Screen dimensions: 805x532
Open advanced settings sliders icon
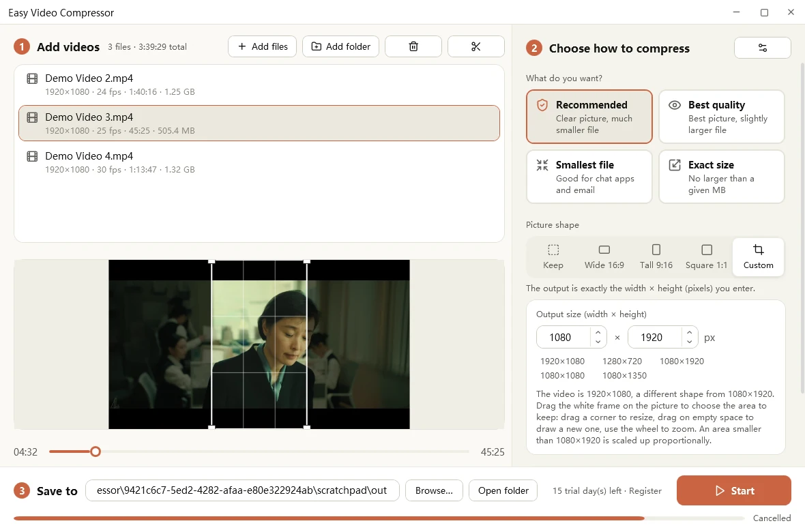(x=763, y=48)
